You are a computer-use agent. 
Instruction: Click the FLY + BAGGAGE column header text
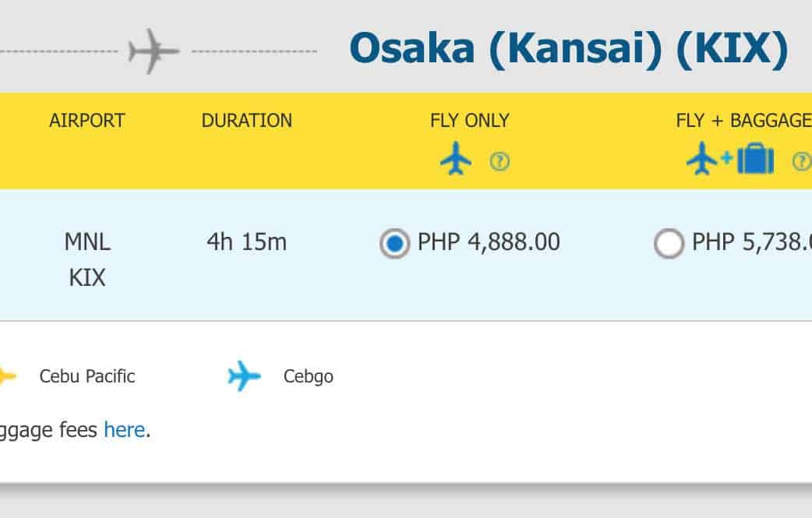[743, 121]
